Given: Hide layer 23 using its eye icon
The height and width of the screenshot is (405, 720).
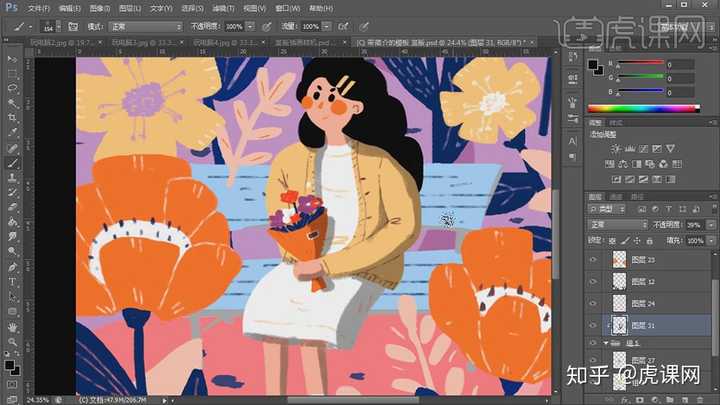Looking at the screenshot, I should tap(593, 259).
